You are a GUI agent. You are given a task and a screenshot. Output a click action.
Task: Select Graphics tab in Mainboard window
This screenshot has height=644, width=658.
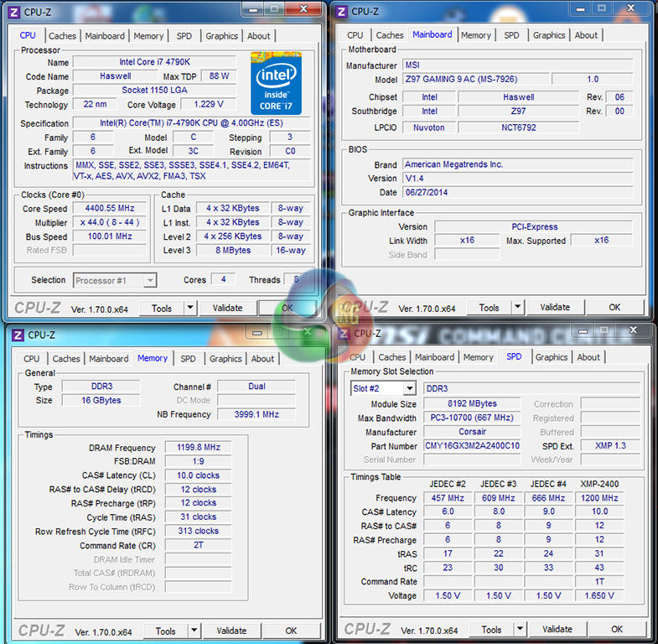549,35
